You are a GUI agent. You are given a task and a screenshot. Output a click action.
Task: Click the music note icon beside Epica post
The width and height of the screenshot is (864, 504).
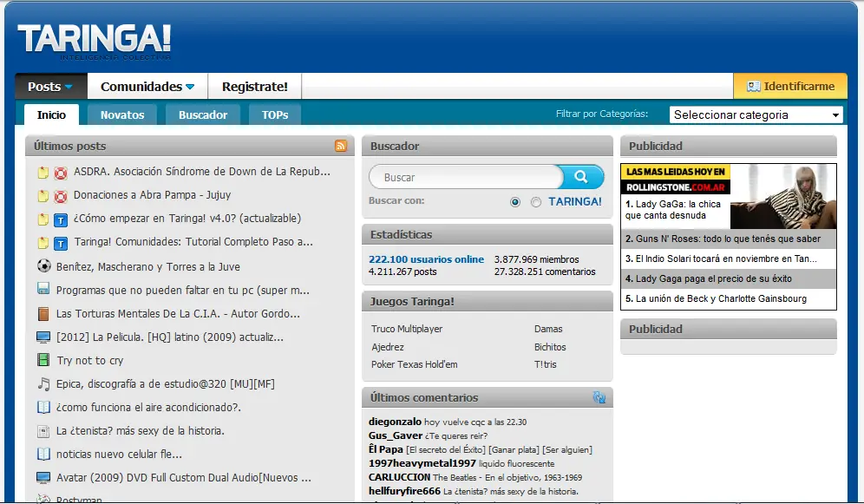pos(43,383)
